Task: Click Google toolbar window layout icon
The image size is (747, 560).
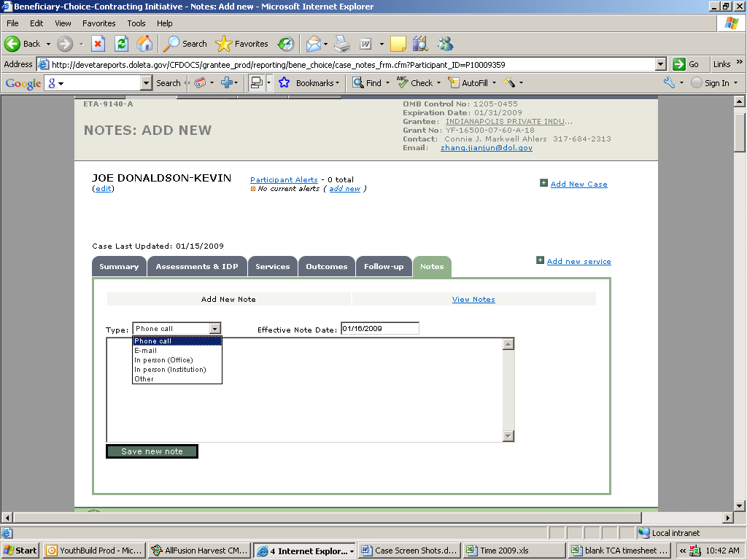Action: [x=257, y=83]
